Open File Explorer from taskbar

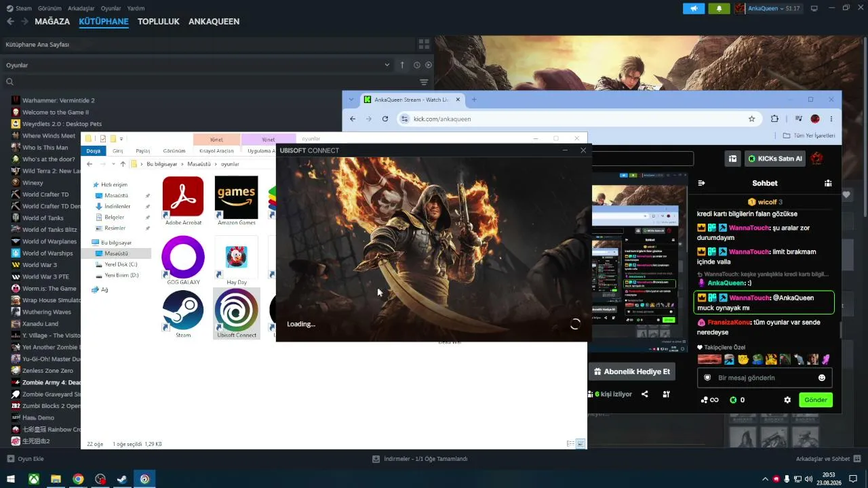click(x=56, y=479)
